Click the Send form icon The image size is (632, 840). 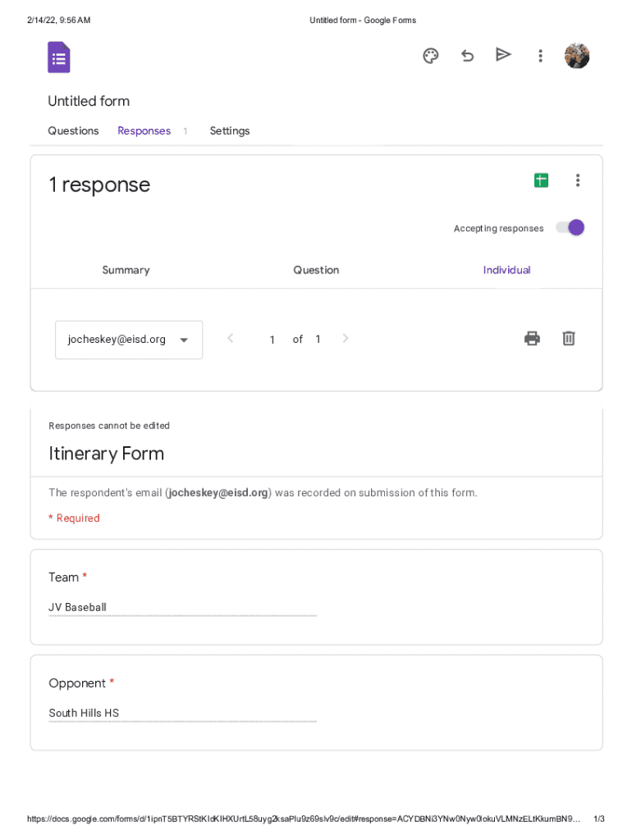click(503, 55)
